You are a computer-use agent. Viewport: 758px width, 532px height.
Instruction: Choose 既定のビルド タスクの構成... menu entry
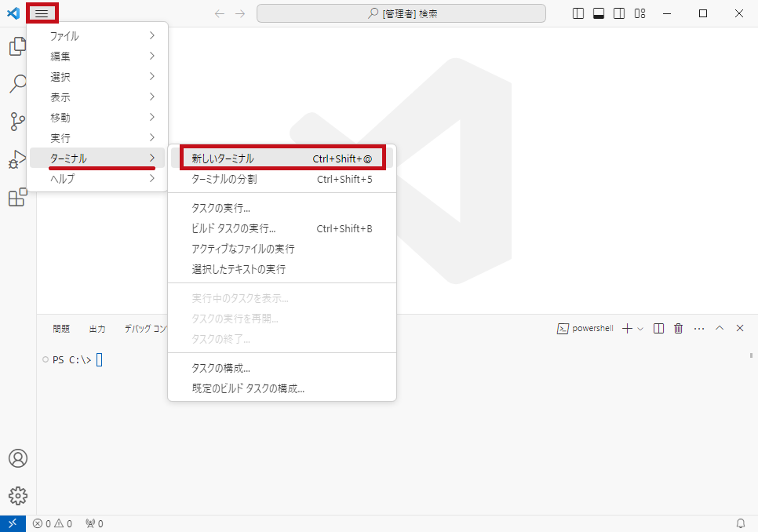click(x=282, y=388)
